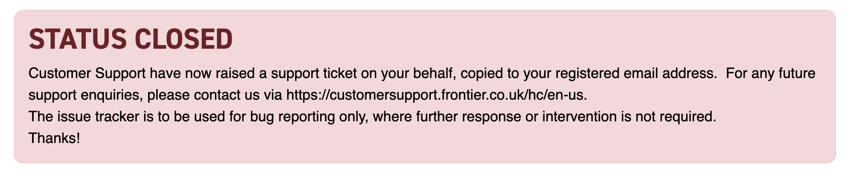Image resolution: width=868 pixels, height=184 pixels.
Task: Select the Thanks! closing line
Action: tap(54, 138)
